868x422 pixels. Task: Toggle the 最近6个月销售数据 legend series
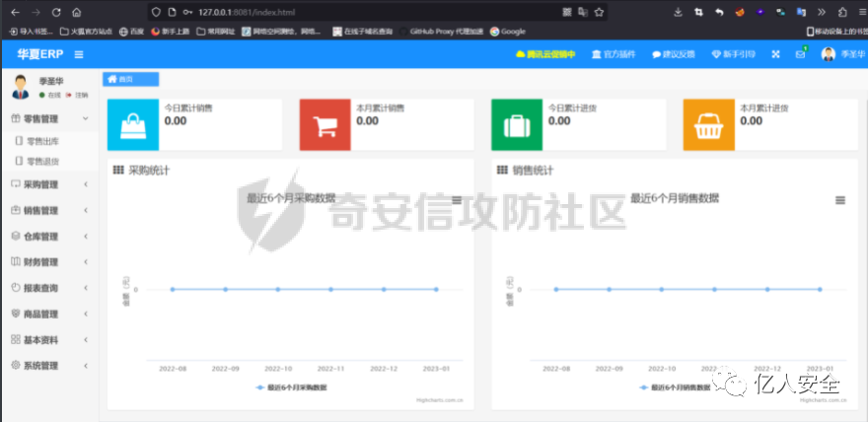(675, 387)
